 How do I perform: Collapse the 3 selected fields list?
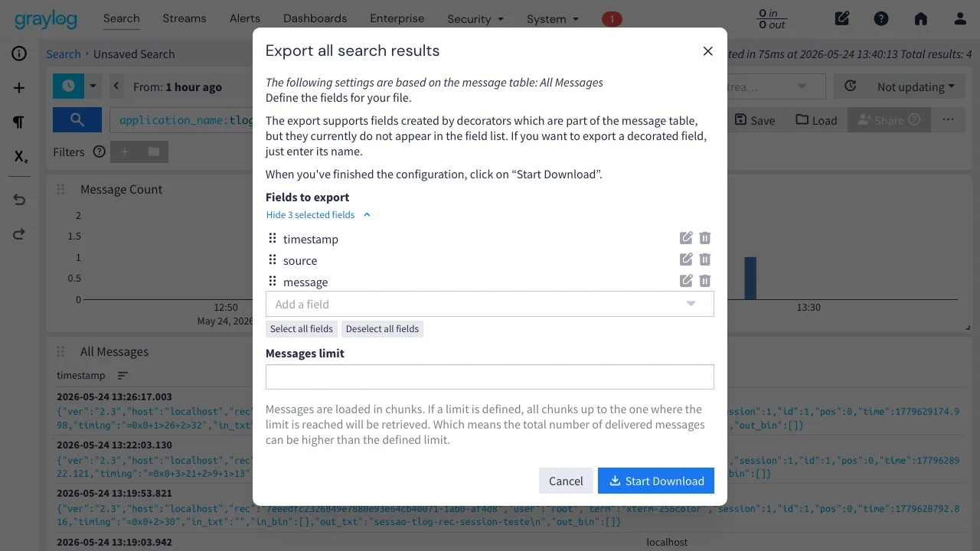coord(318,215)
